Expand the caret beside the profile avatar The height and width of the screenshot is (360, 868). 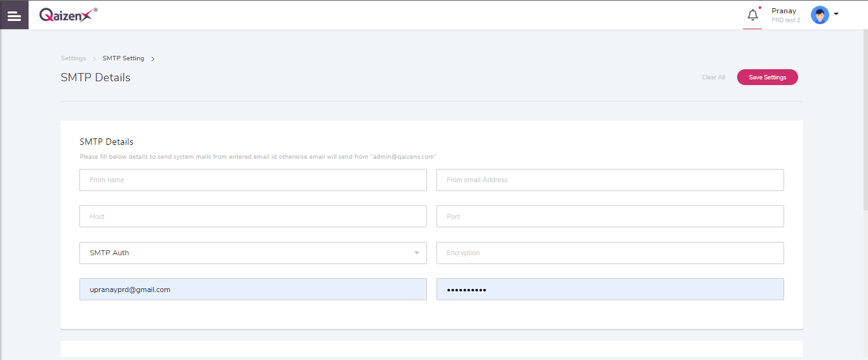(x=836, y=14)
